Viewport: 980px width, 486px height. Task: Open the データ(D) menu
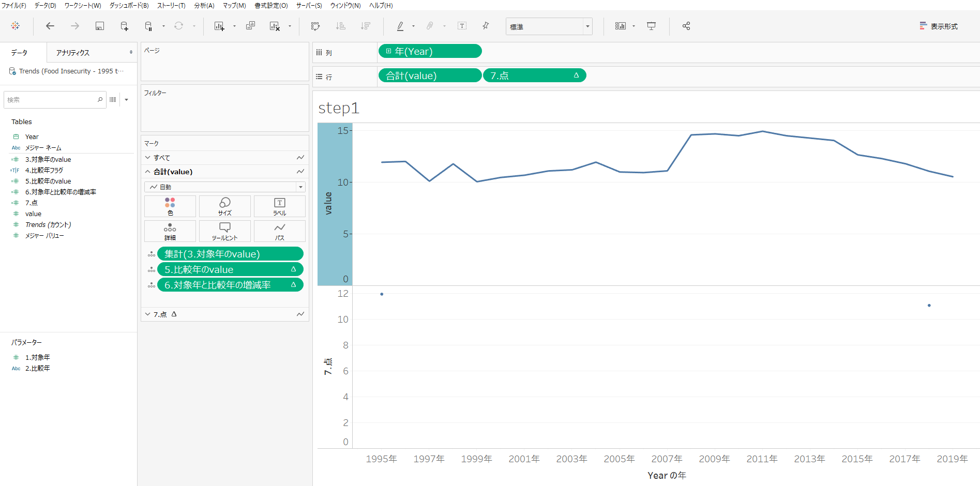(x=45, y=5)
